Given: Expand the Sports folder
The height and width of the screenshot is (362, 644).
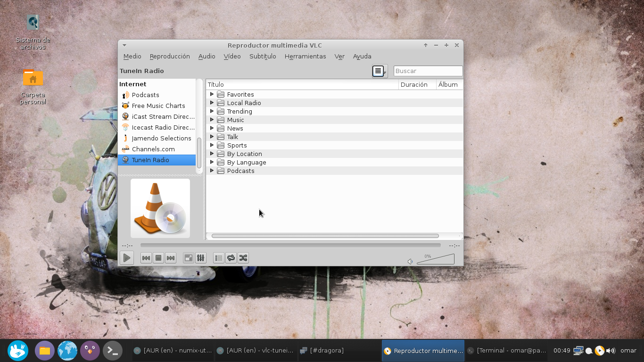Looking at the screenshot, I should (x=212, y=145).
